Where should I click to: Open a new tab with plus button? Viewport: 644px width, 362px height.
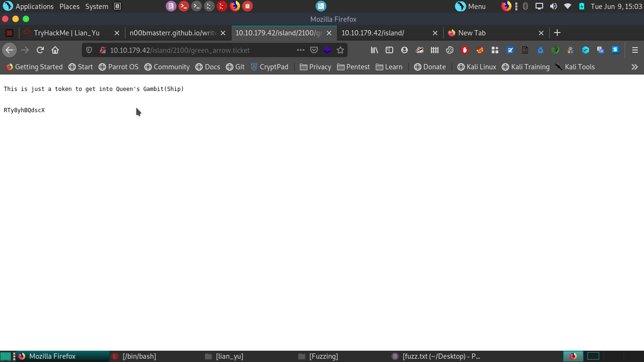(x=557, y=33)
